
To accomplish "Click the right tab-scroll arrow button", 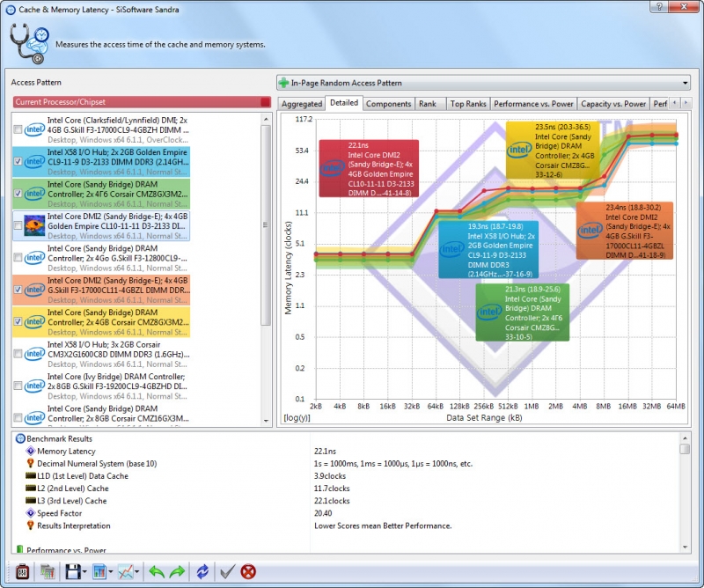I will [686, 103].
